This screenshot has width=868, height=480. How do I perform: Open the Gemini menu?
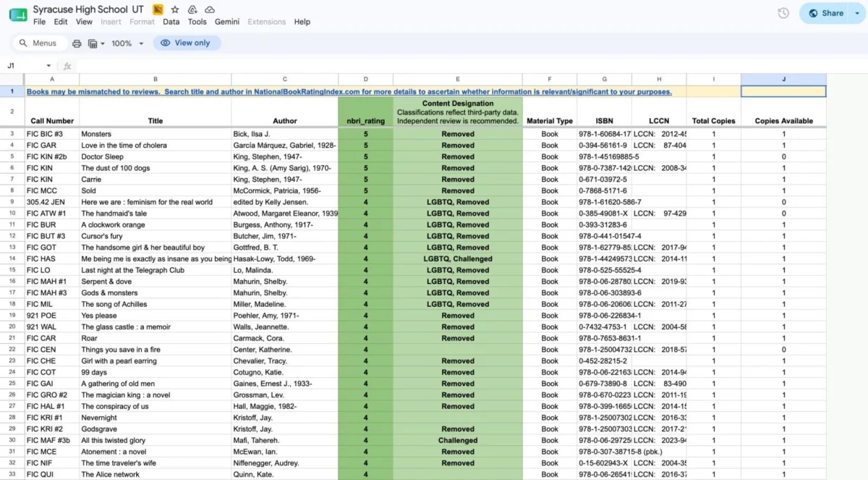(x=227, y=22)
